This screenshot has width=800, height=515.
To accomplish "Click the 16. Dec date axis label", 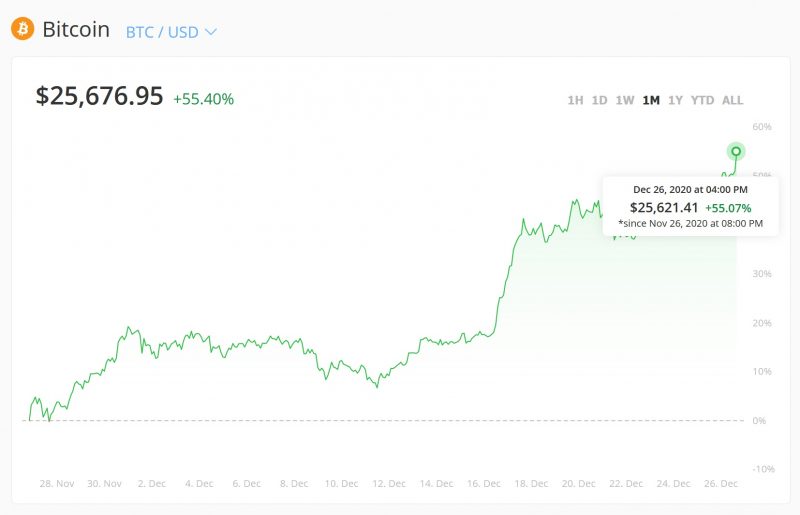I will (x=485, y=483).
